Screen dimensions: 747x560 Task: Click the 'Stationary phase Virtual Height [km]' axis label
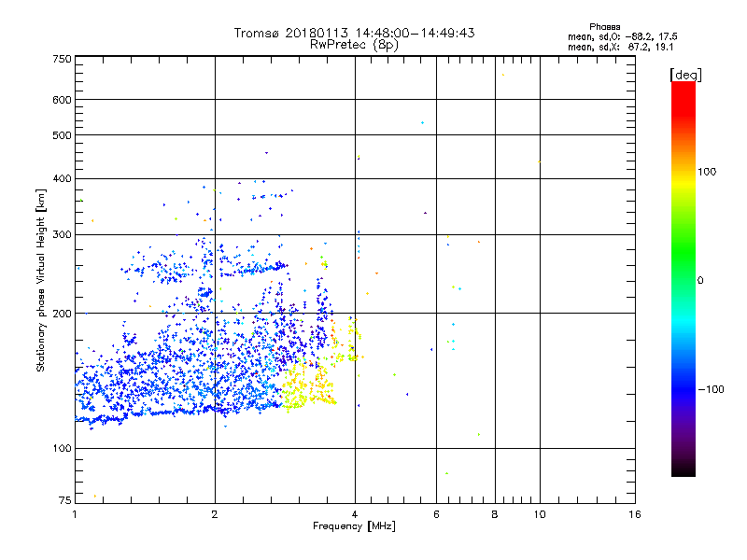41,280
